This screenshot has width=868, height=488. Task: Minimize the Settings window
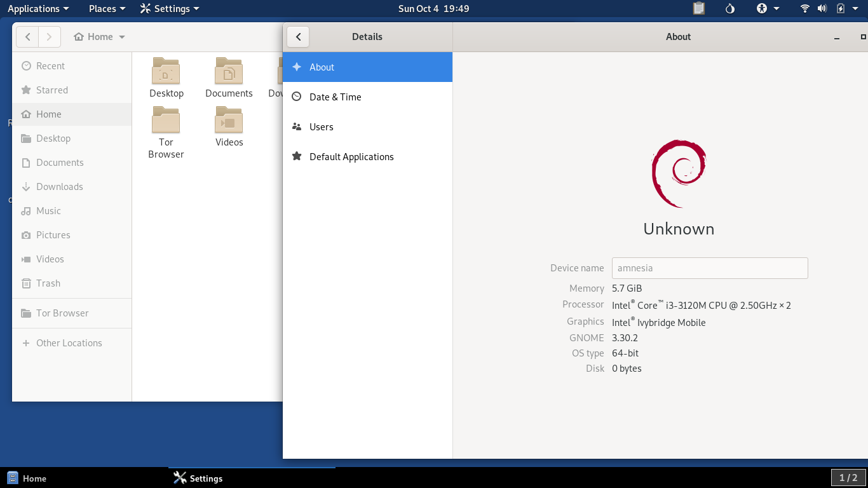pos(837,38)
